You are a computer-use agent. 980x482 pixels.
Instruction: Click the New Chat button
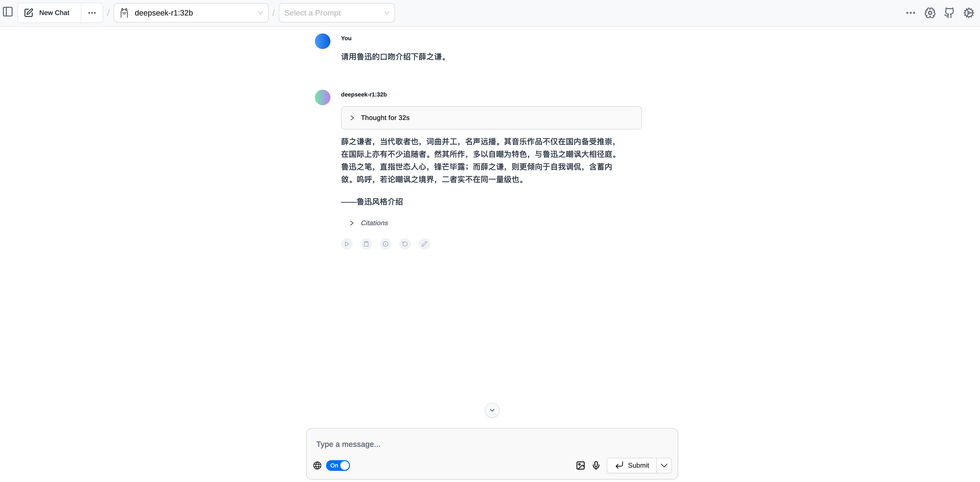pos(47,13)
